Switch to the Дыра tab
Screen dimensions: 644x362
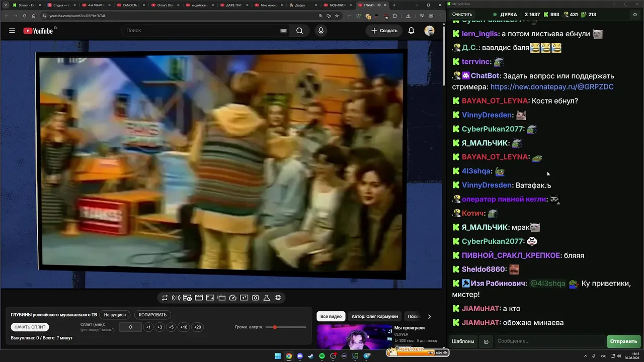(303, 5)
